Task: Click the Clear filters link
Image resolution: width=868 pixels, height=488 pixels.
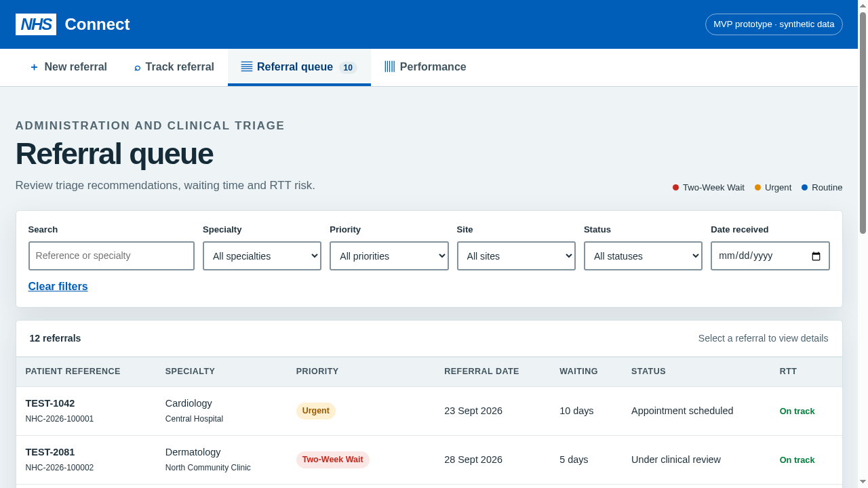Action: 58,287
